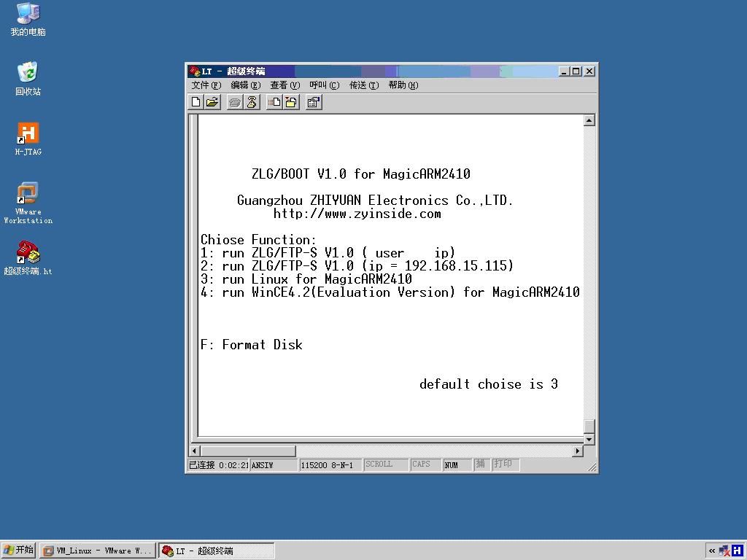747x560 pixels.
Task: Expand hidden tray icons chevron
Action: pos(712,551)
